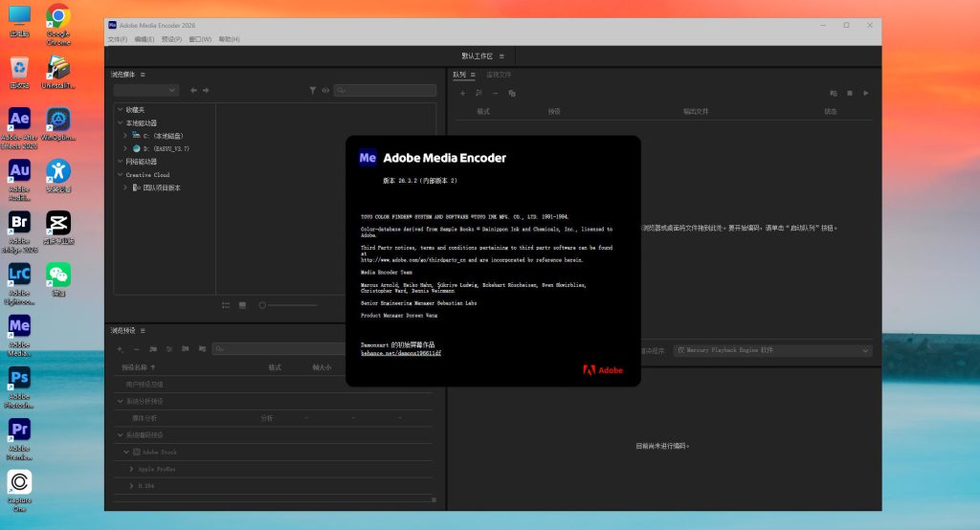Toggle the Media Browser eye view icon
Screen dimensions: 980x530
tap(325, 91)
